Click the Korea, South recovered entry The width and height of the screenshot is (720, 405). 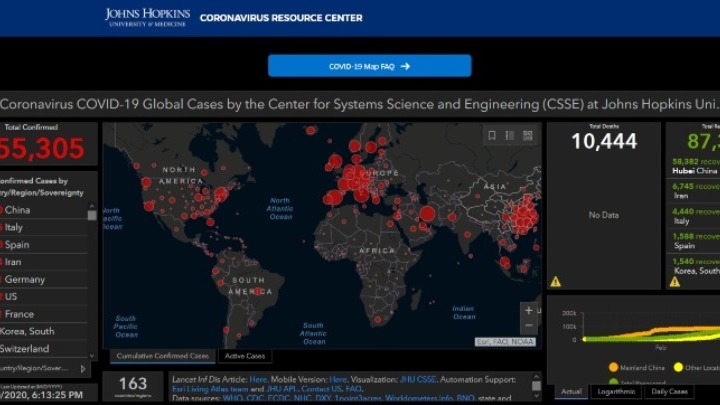click(693, 266)
